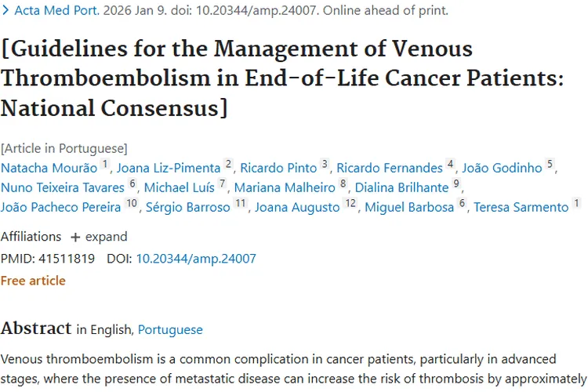Click author Dialina Brilhante
The height and width of the screenshot is (392, 588).
point(401,187)
